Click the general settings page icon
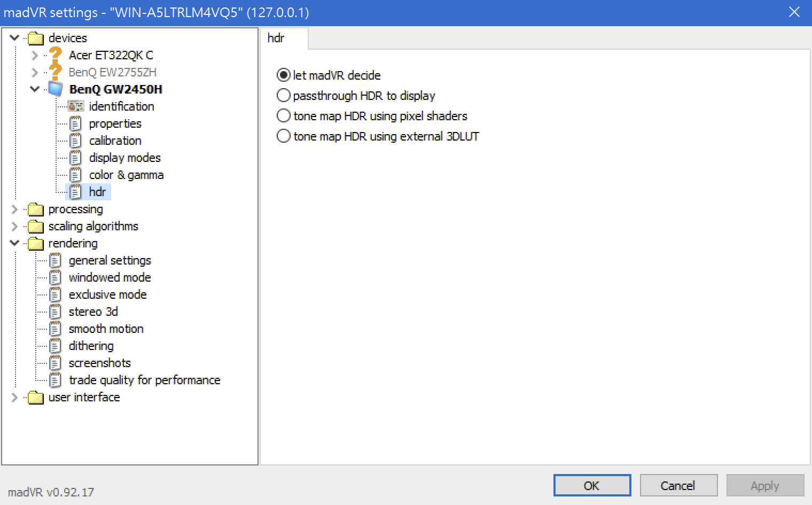The width and height of the screenshot is (812, 505). [56, 260]
